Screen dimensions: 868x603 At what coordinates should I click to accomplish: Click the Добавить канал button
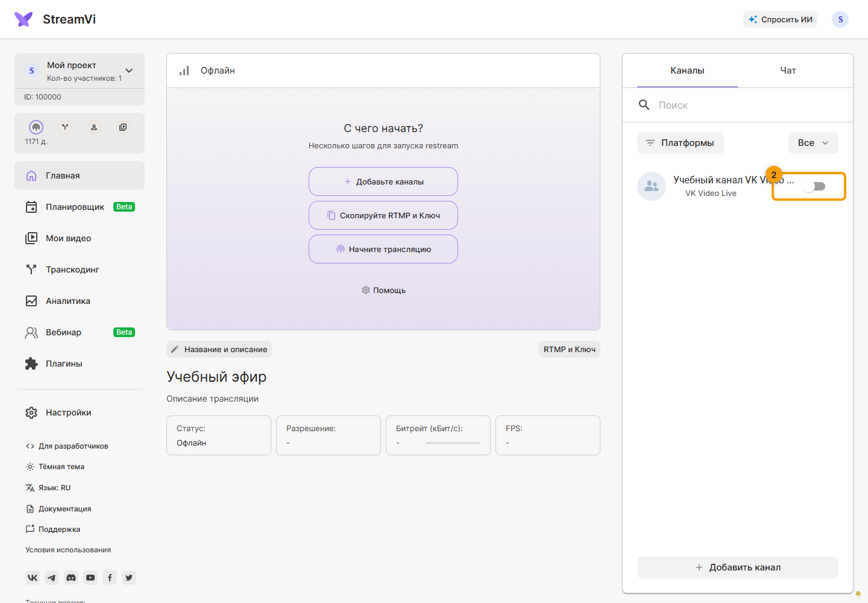738,567
